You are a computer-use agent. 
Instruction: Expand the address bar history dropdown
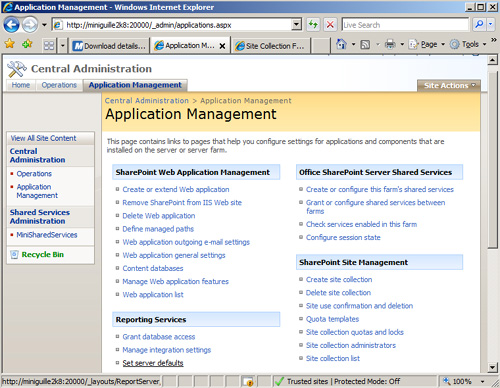coord(296,25)
